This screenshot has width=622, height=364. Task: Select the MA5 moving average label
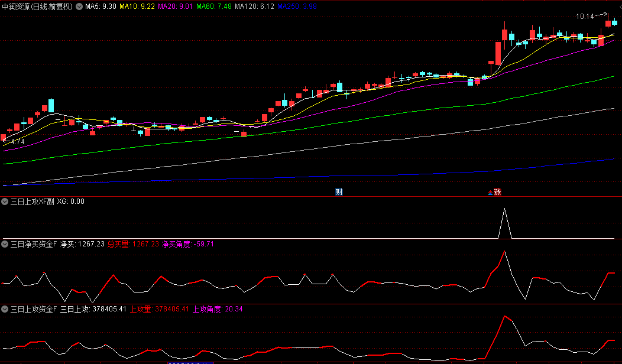click(x=100, y=6)
